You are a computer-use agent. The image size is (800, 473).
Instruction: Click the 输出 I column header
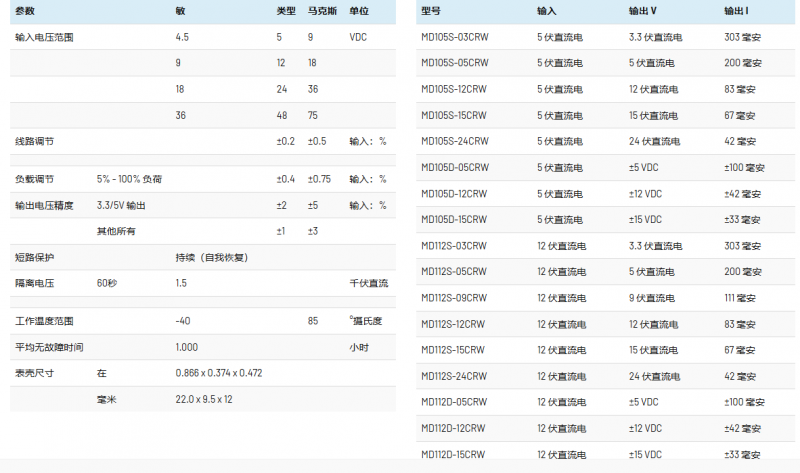[736, 11]
